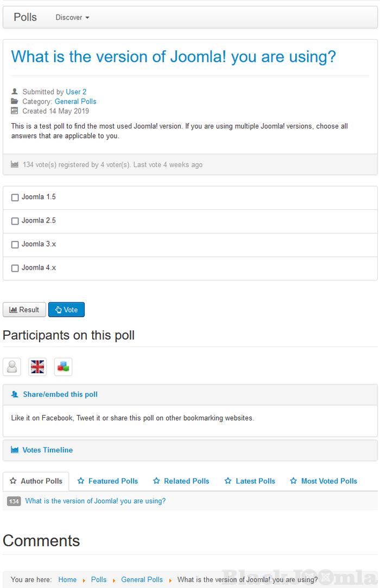Click the default user avatar participant icon
The width and height of the screenshot is (380, 588).
(x=12, y=367)
